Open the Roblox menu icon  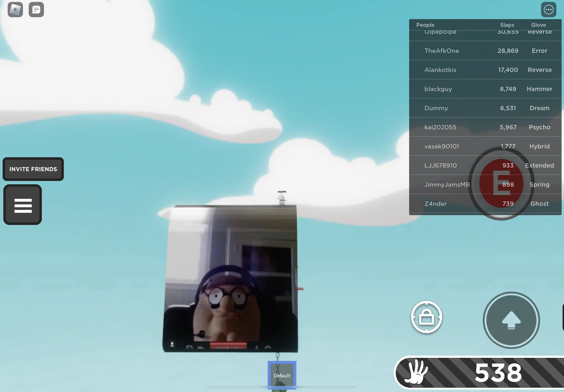click(x=15, y=10)
